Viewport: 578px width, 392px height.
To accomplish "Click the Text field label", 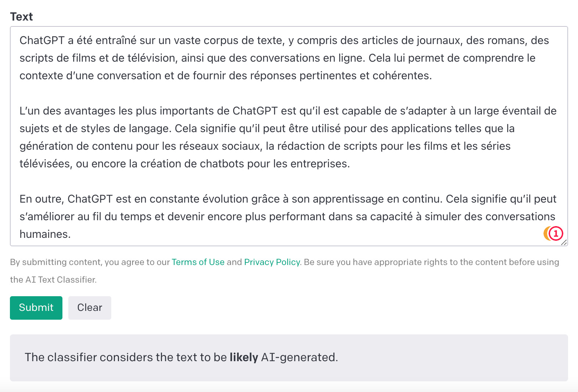I will pyautogui.click(x=21, y=17).
